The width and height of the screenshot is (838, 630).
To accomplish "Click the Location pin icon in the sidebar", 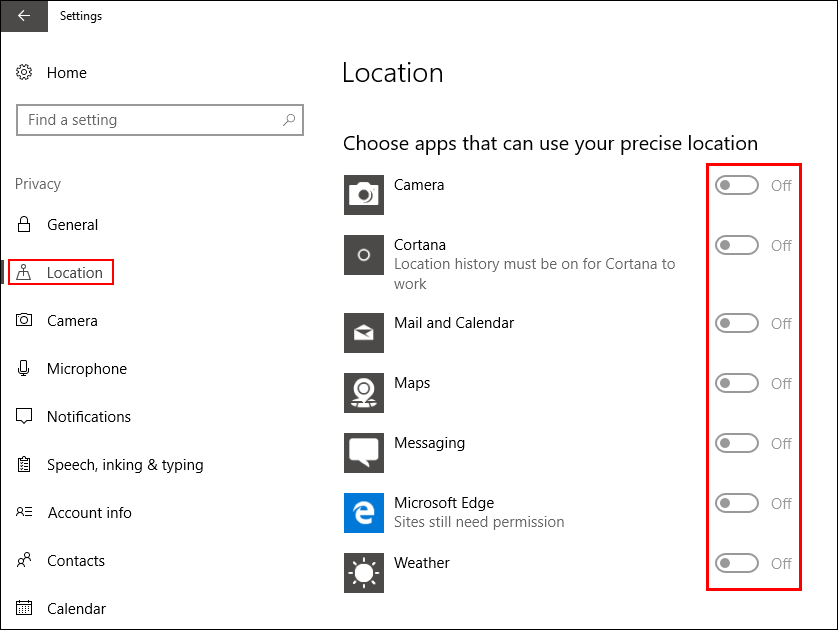I will (24, 273).
